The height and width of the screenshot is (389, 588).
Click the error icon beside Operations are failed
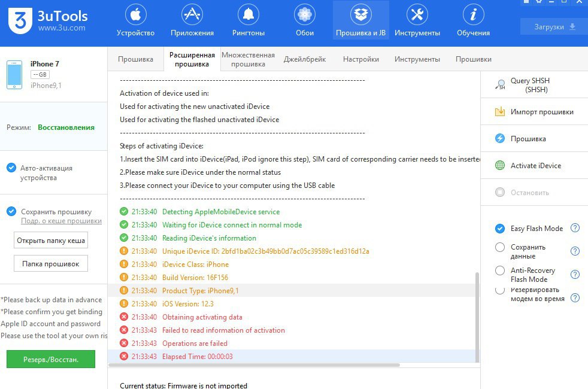124,343
